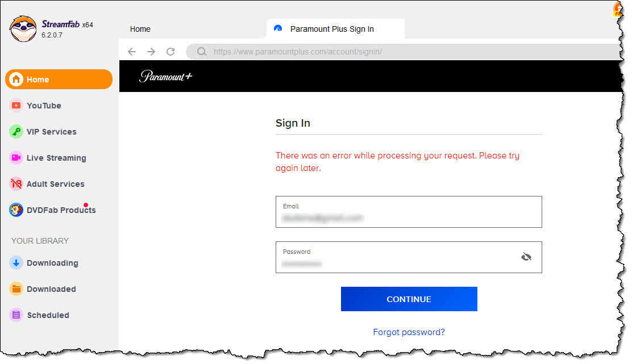Go forward in the browser

151,52
